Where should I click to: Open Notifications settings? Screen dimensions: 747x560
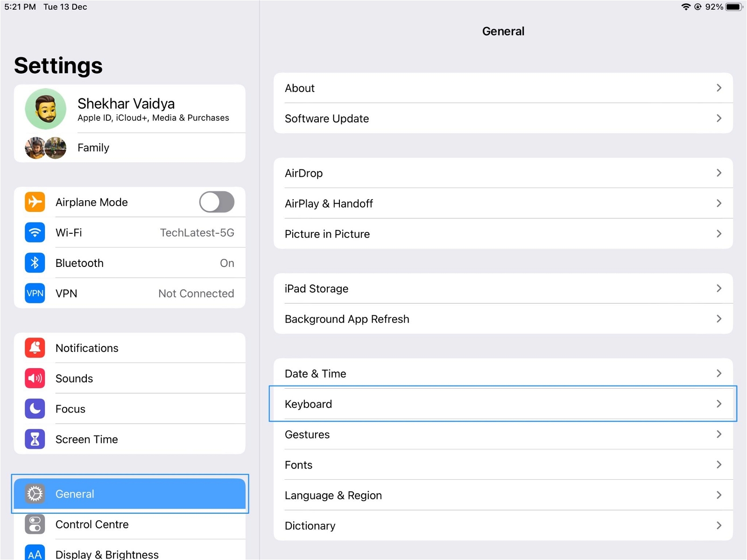[x=130, y=348]
